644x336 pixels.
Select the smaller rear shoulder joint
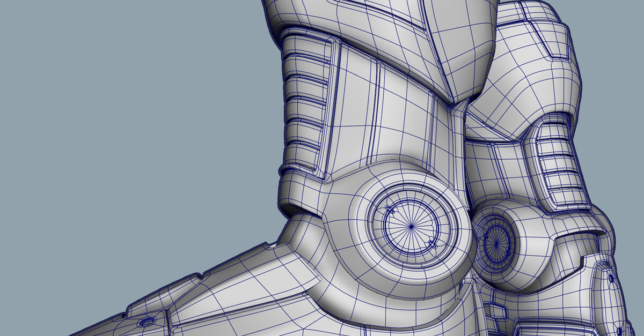click(x=496, y=244)
